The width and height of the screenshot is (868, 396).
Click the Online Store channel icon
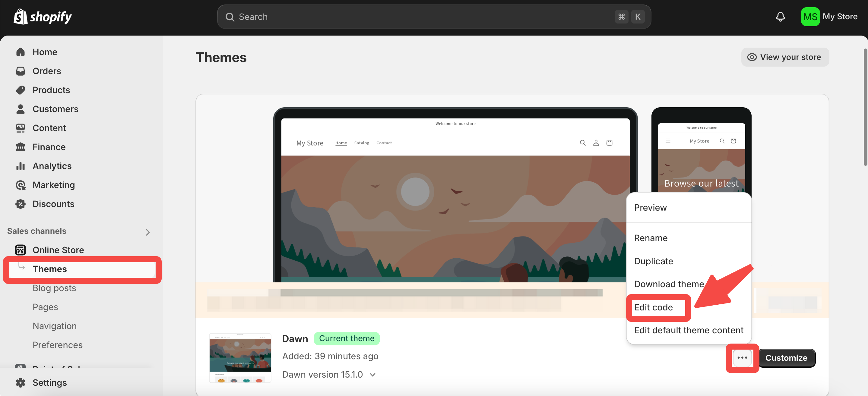click(21, 250)
